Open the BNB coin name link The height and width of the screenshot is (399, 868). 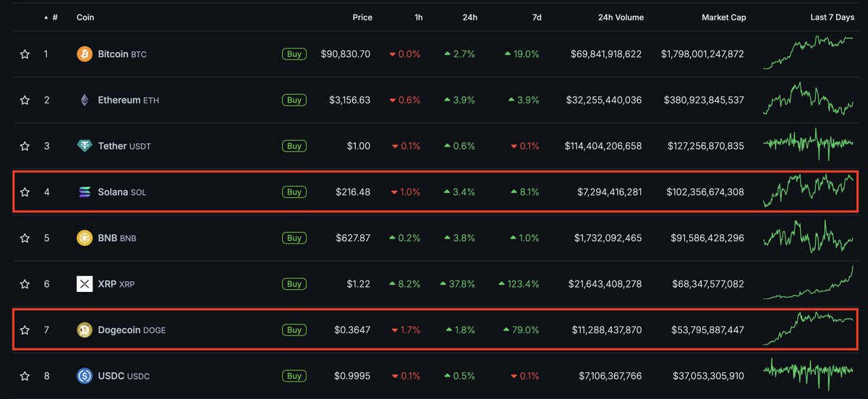pos(116,238)
